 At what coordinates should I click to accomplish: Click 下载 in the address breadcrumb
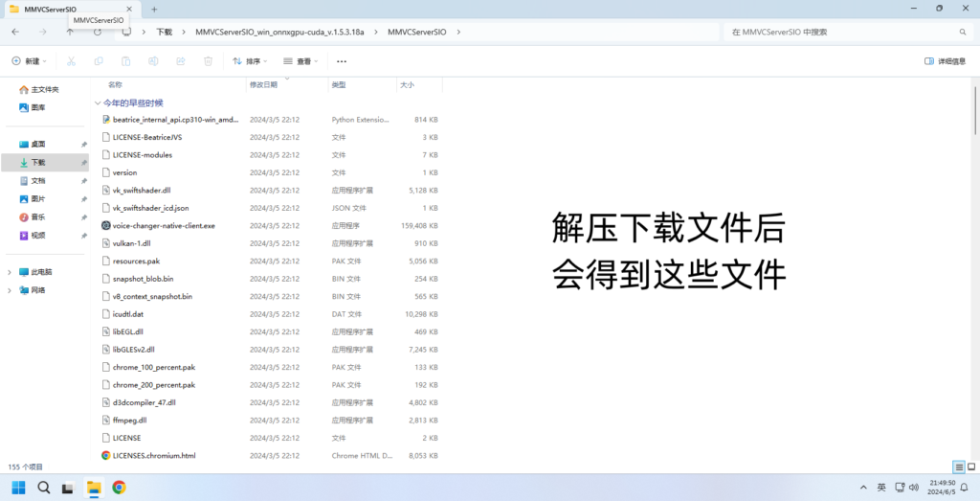tap(165, 32)
